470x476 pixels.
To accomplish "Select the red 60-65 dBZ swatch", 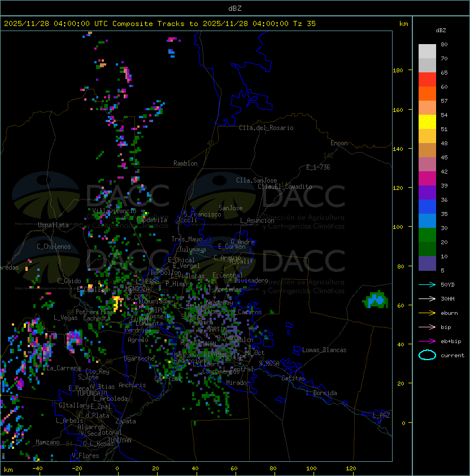I will pos(427,80).
